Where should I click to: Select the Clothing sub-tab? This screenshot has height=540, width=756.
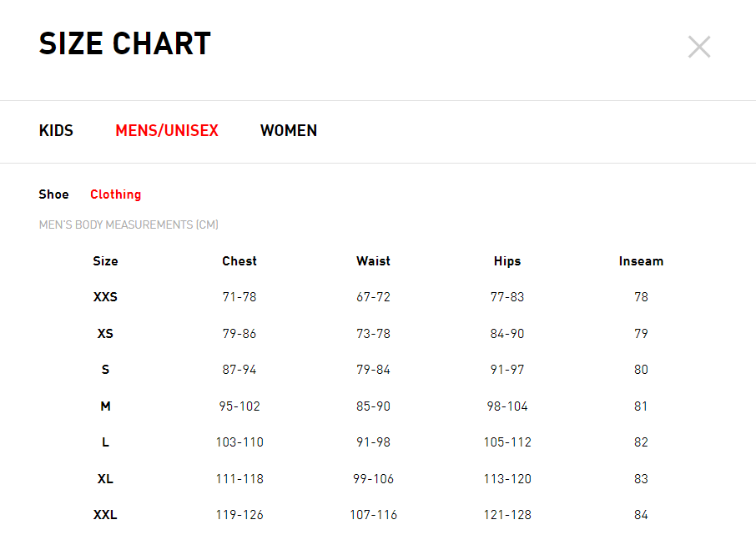tap(116, 194)
